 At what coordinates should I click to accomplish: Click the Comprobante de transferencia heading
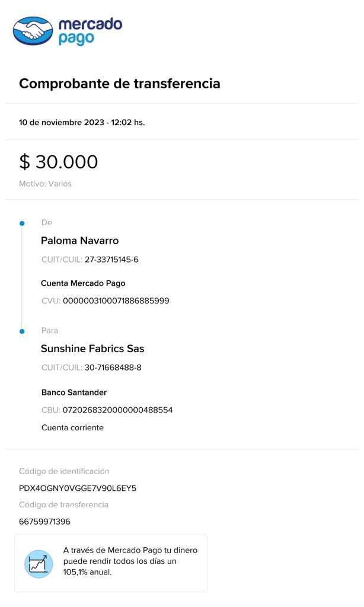tap(119, 84)
